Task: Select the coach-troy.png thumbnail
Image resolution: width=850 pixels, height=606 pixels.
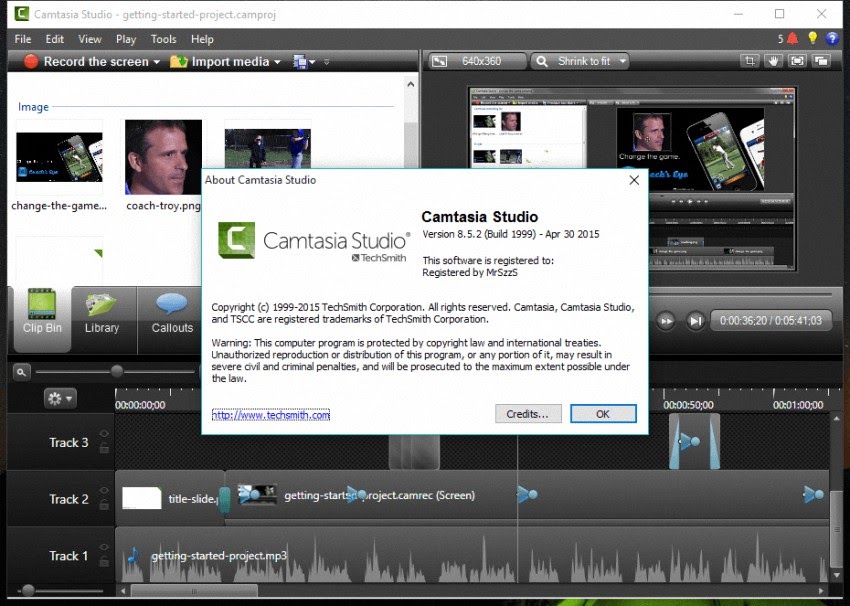Action: (x=163, y=155)
